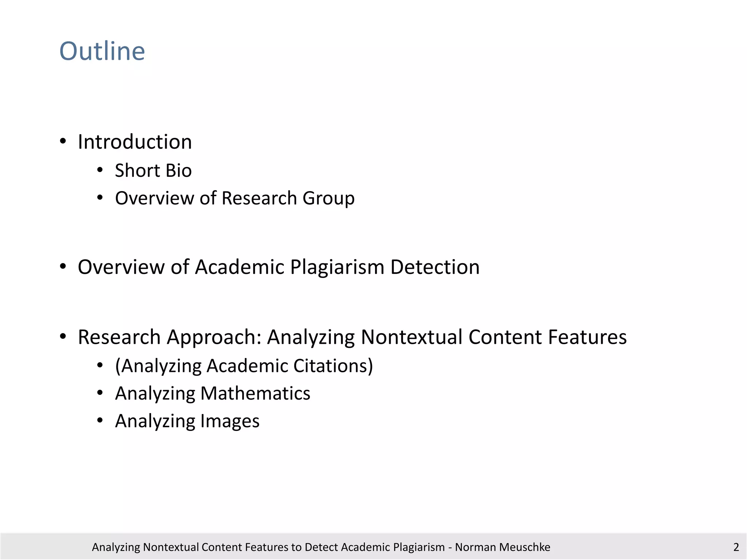747x560 pixels.
Task: Click the Short Bio sub-item
Action: 153,171
